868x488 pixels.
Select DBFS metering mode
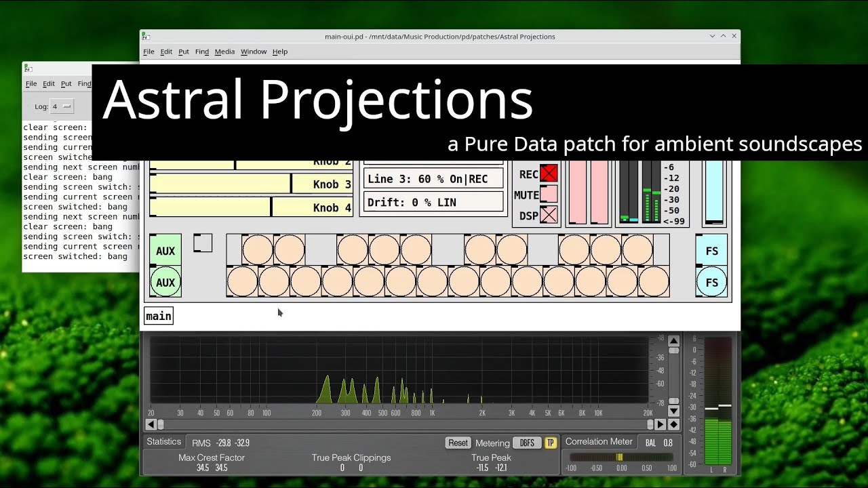point(528,443)
